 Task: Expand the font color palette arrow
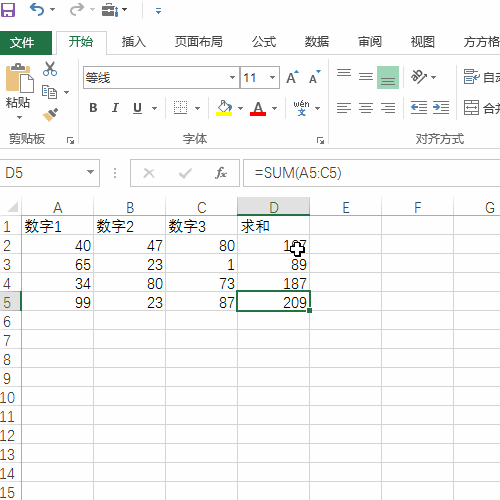click(274, 108)
